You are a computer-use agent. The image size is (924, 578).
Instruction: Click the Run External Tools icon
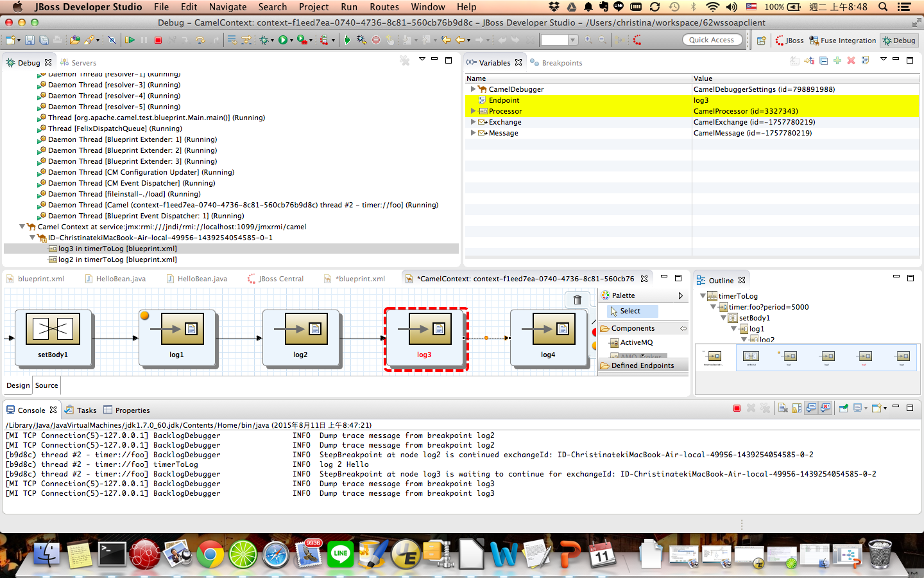point(302,40)
